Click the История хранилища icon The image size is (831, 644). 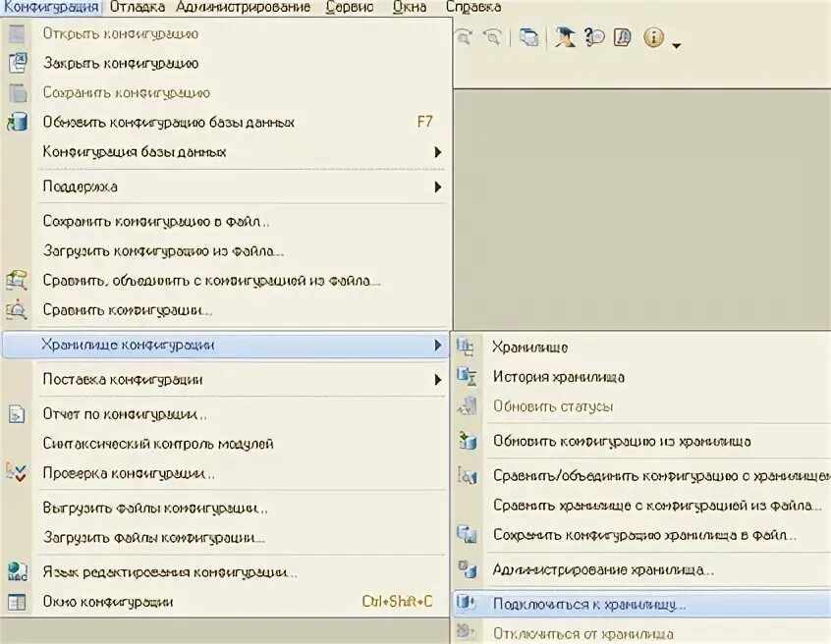pyautogui.click(x=467, y=377)
